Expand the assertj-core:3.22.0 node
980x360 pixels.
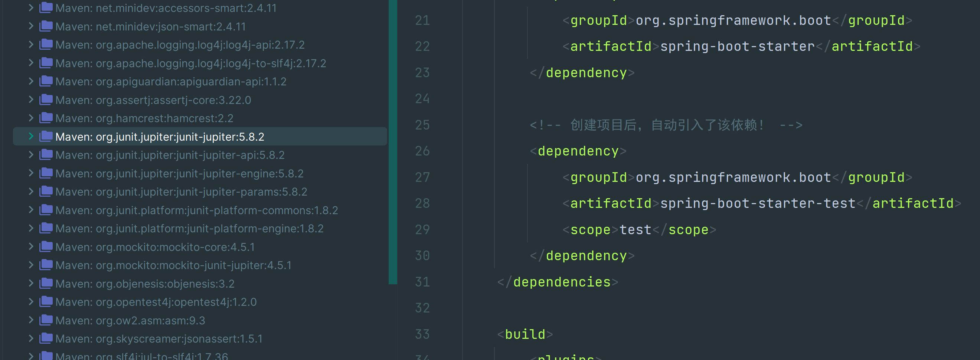(x=31, y=99)
